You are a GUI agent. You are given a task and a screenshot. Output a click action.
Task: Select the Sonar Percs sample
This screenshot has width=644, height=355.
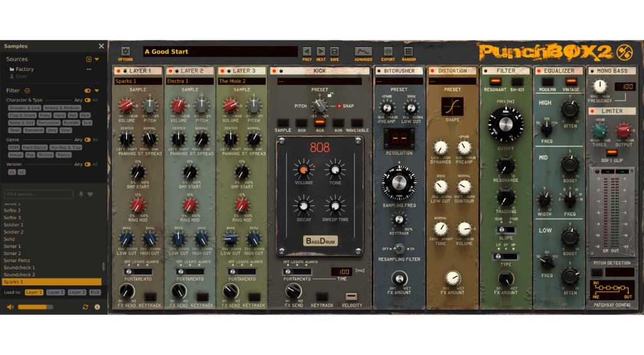16,261
